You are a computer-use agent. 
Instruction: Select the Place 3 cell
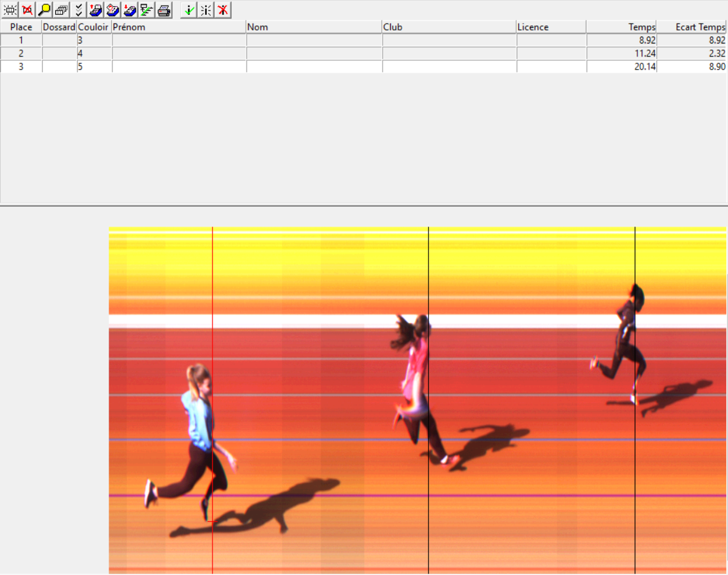(21, 66)
